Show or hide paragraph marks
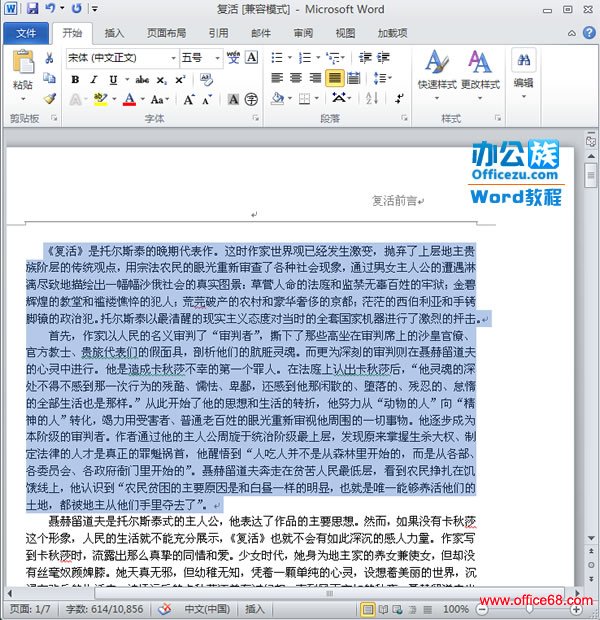600x620 pixels. click(399, 98)
